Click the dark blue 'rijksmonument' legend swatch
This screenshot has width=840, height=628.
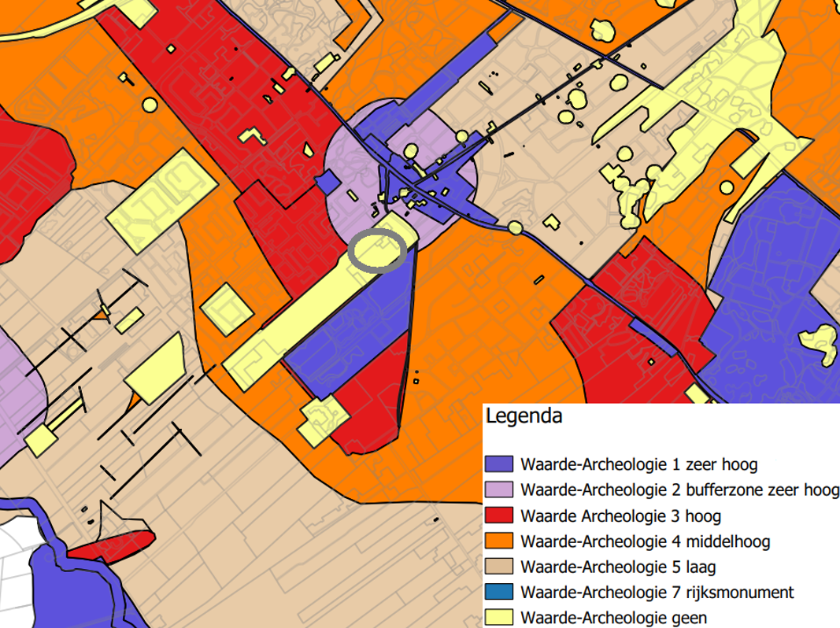[x=499, y=592]
